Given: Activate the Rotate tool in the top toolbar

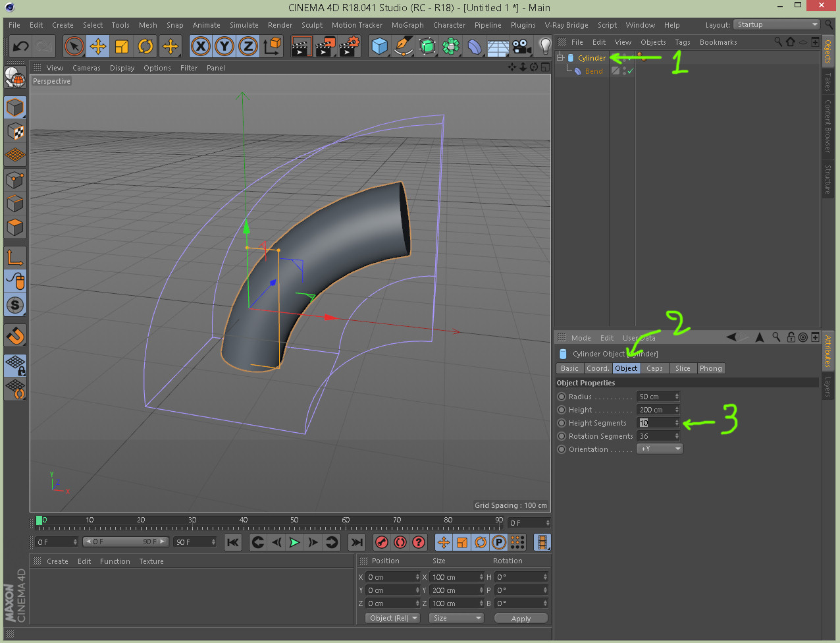Looking at the screenshot, I should click(145, 46).
